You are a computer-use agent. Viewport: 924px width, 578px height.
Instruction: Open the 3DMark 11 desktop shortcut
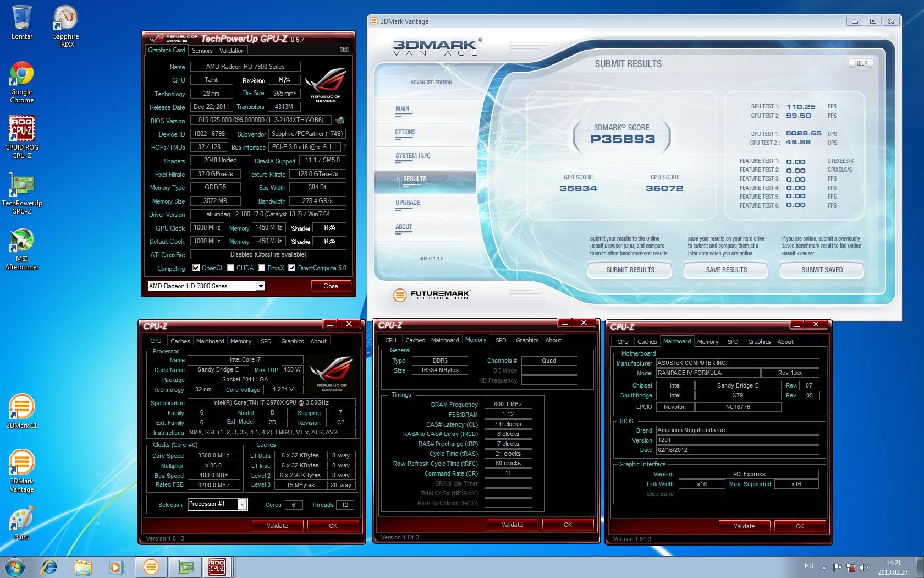[x=22, y=411]
